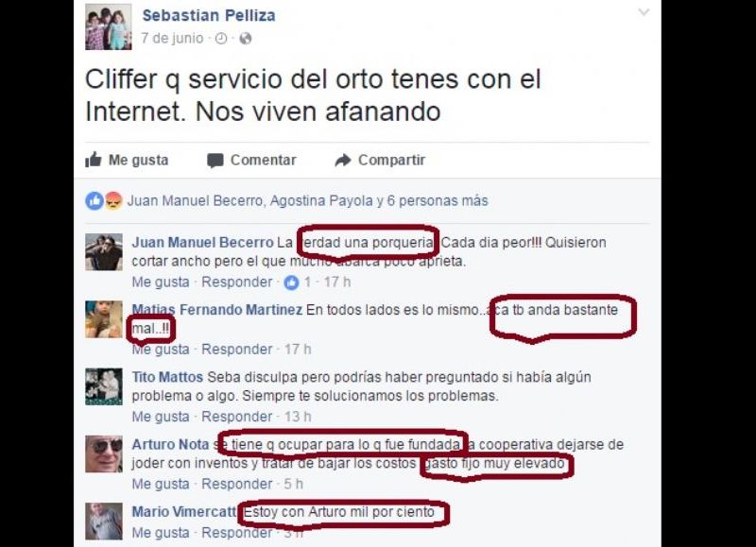Click the blue like reaction icon
The image size is (756, 547).
pos(94,200)
